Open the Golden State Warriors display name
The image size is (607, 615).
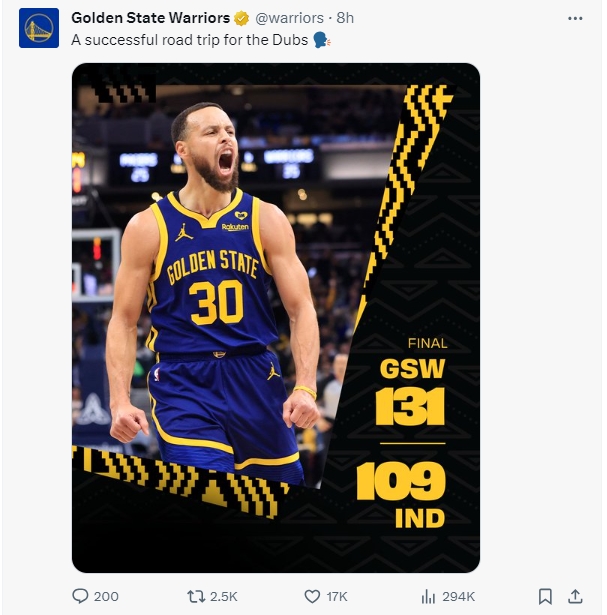(150, 19)
